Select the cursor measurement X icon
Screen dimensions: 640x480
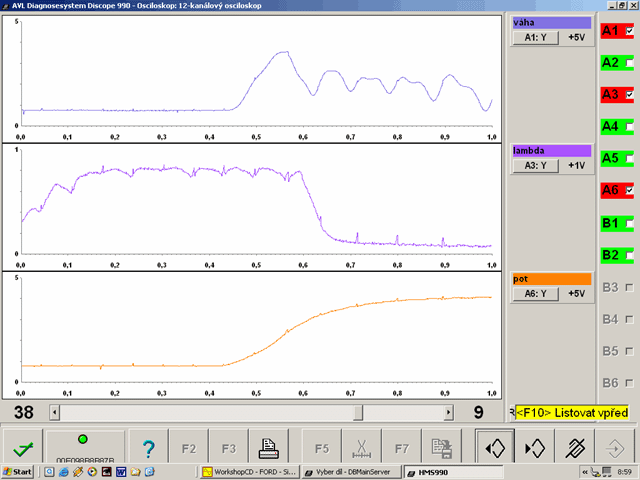click(361, 448)
